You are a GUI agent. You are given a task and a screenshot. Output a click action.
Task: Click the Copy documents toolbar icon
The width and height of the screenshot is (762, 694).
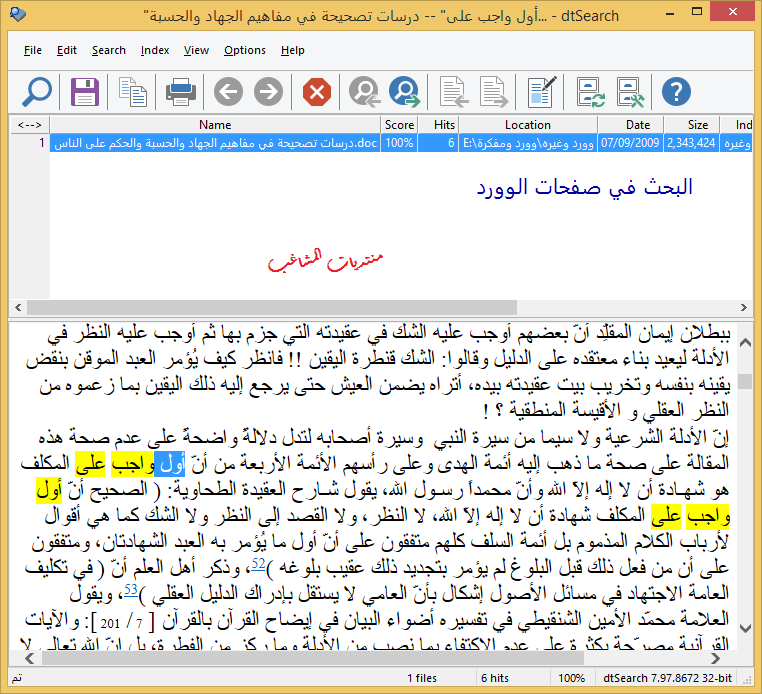pyautogui.click(x=132, y=93)
